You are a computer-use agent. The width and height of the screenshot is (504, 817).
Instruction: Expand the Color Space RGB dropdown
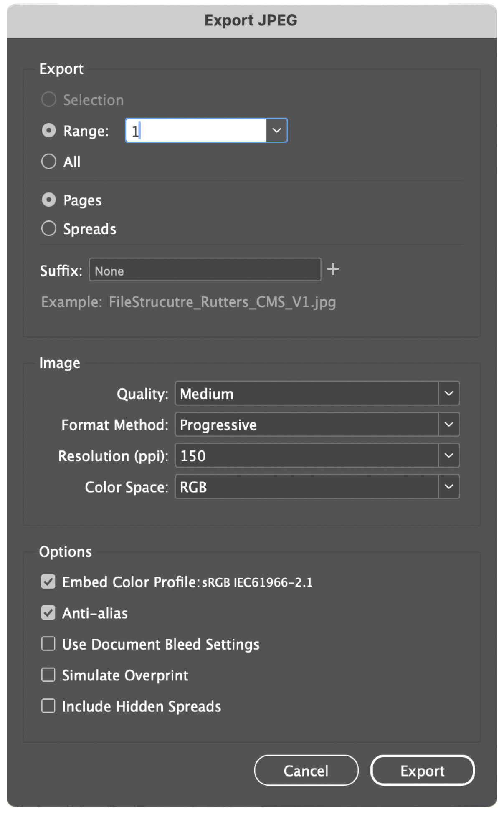(317, 487)
